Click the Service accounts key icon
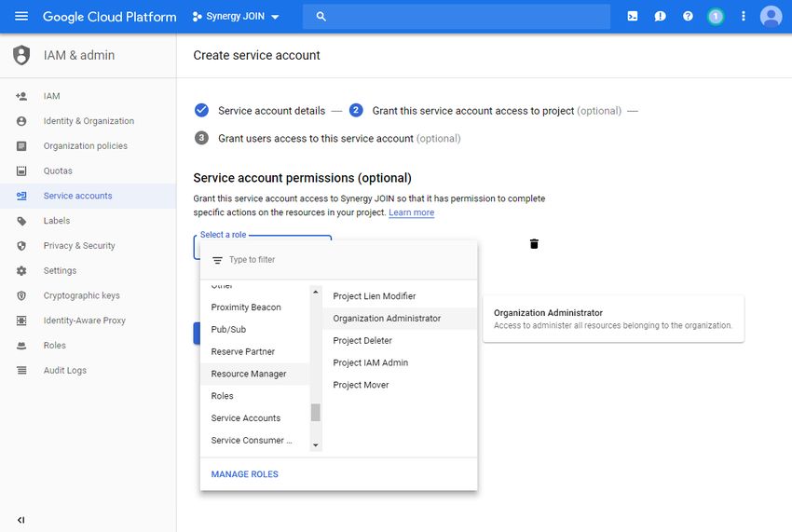792x532 pixels. [x=21, y=196]
